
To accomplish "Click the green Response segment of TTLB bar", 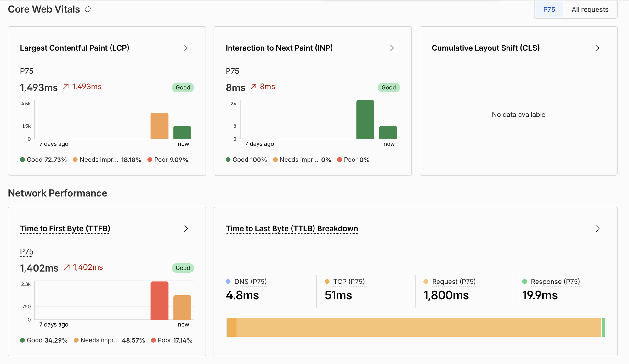I will tap(603, 327).
